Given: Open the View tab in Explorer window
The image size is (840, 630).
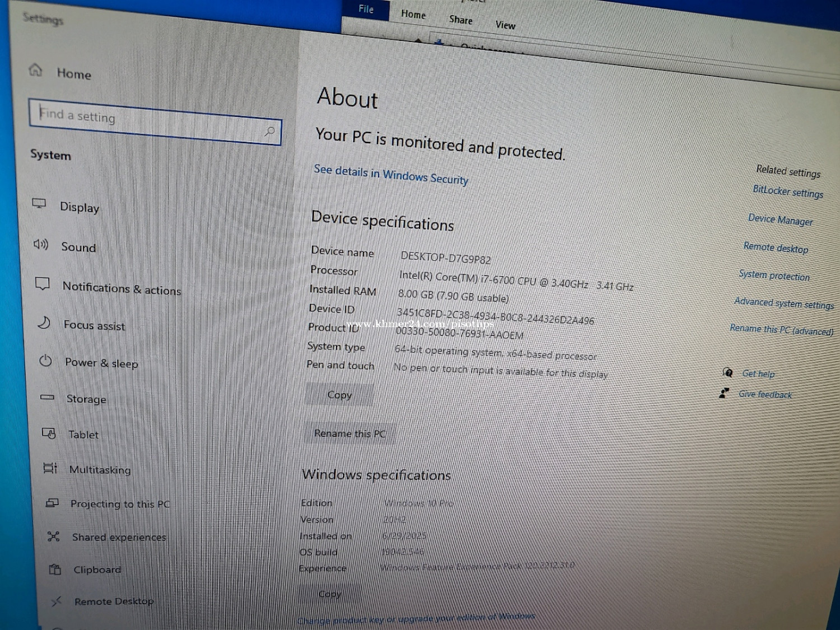Looking at the screenshot, I should pyautogui.click(x=505, y=25).
